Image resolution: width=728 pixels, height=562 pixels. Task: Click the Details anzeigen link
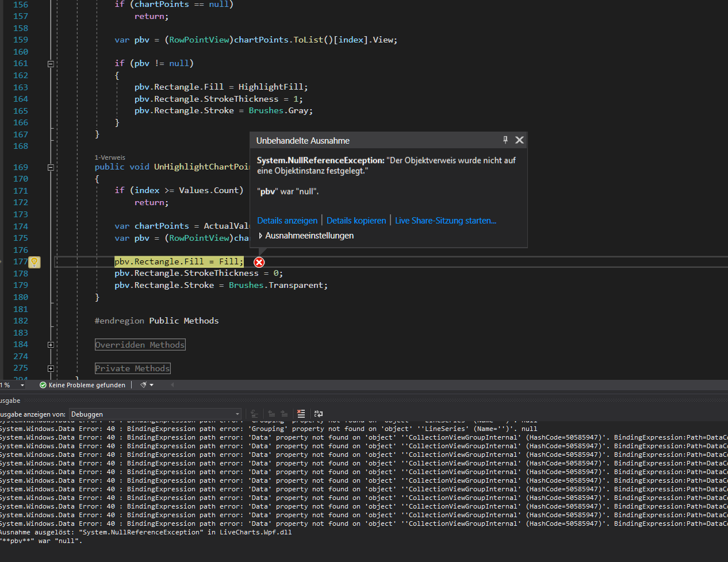point(287,221)
